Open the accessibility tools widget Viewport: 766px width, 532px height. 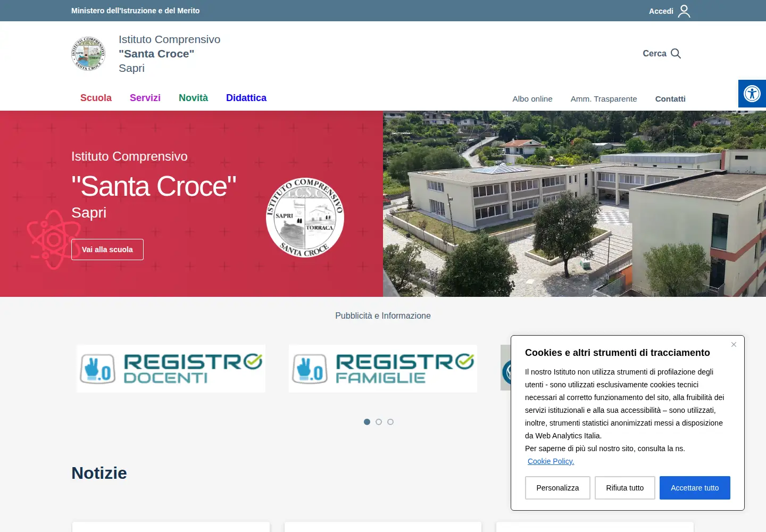[752, 94]
